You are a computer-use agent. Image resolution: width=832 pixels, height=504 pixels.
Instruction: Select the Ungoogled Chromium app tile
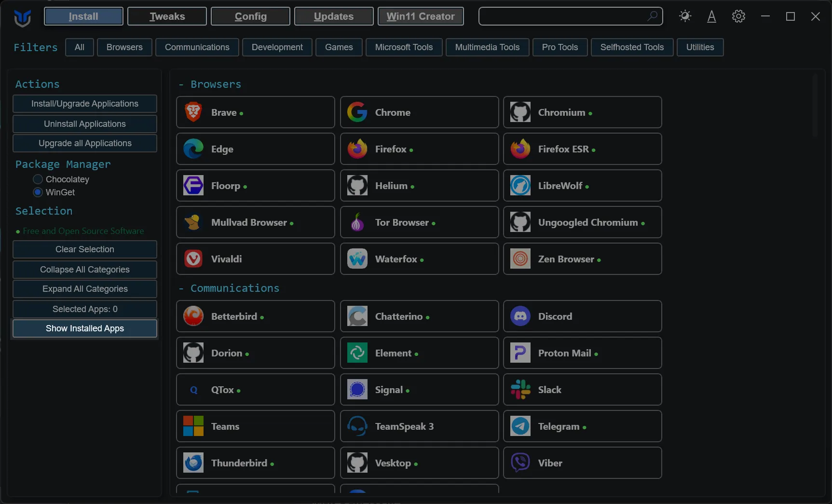(582, 222)
